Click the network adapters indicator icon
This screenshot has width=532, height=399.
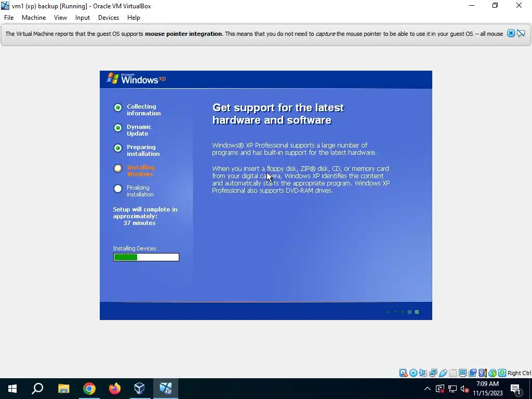click(433, 373)
